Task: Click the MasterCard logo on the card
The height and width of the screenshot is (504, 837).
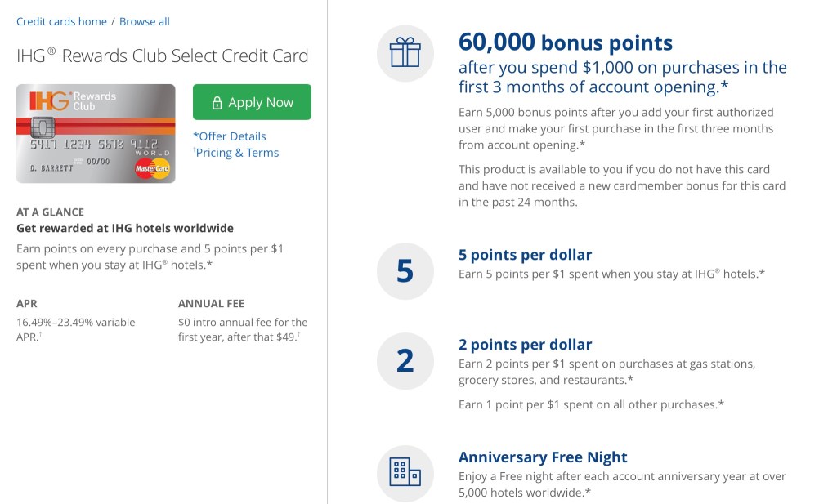Action: (152, 168)
